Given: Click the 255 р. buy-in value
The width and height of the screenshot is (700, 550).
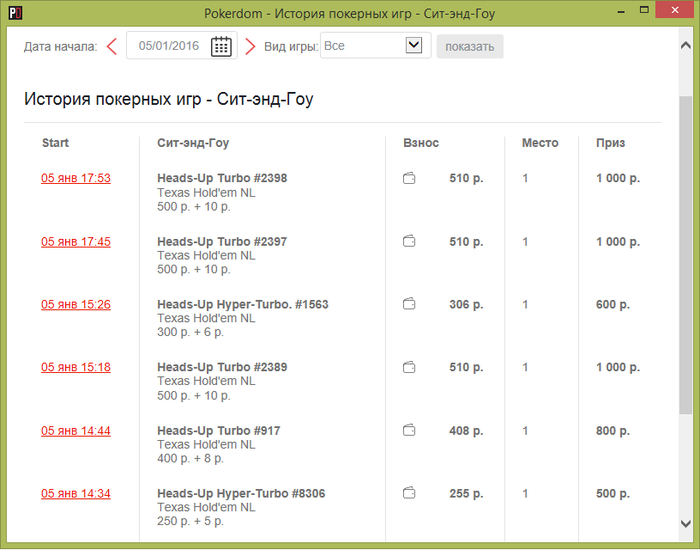Looking at the screenshot, I should click(466, 494).
